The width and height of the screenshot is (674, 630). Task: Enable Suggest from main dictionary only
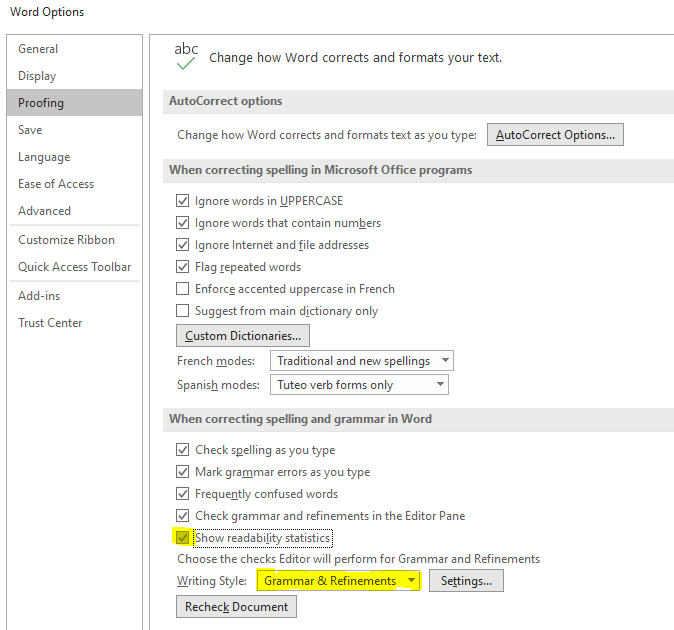183,310
